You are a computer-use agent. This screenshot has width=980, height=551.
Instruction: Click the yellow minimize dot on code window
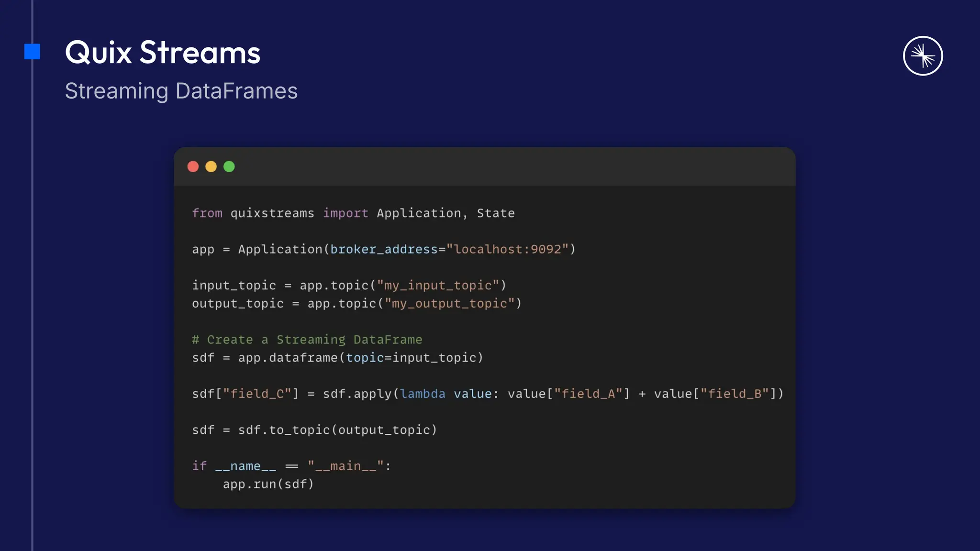pos(211,166)
